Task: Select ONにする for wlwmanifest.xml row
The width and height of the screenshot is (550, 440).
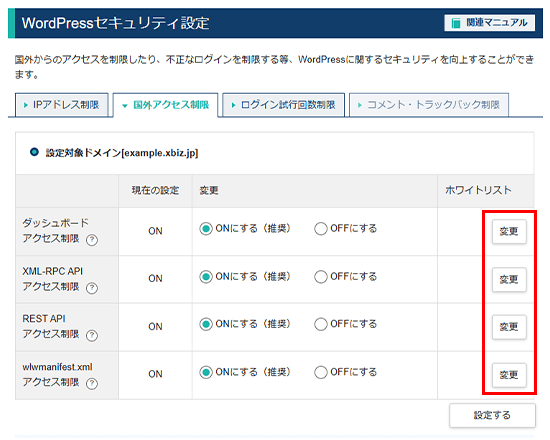Action: coord(206,372)
